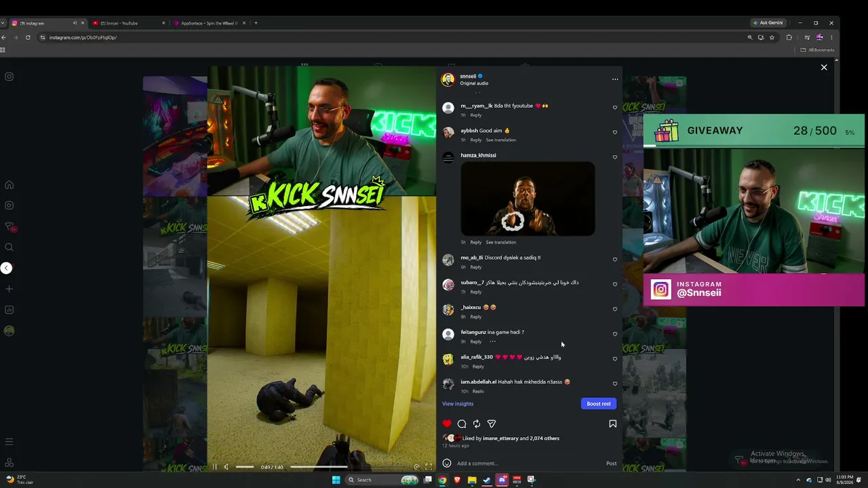Open profile avatar in the Instagram sidebar
The width and height of the screenshot is (868, 488).
9,331
